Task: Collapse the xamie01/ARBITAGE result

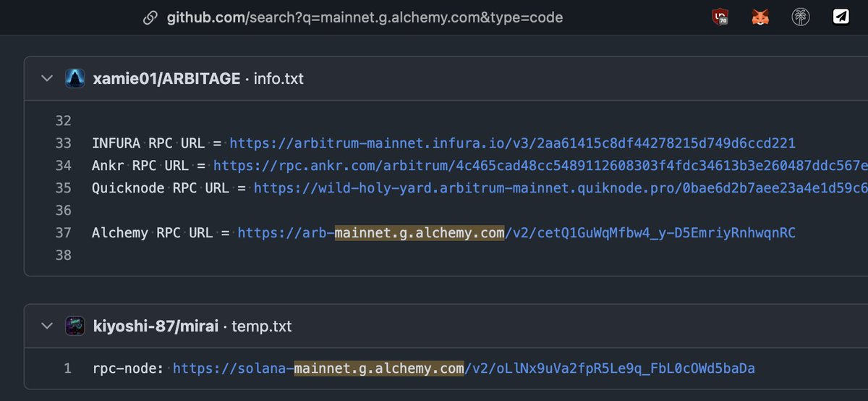Action: click(48, 78)
